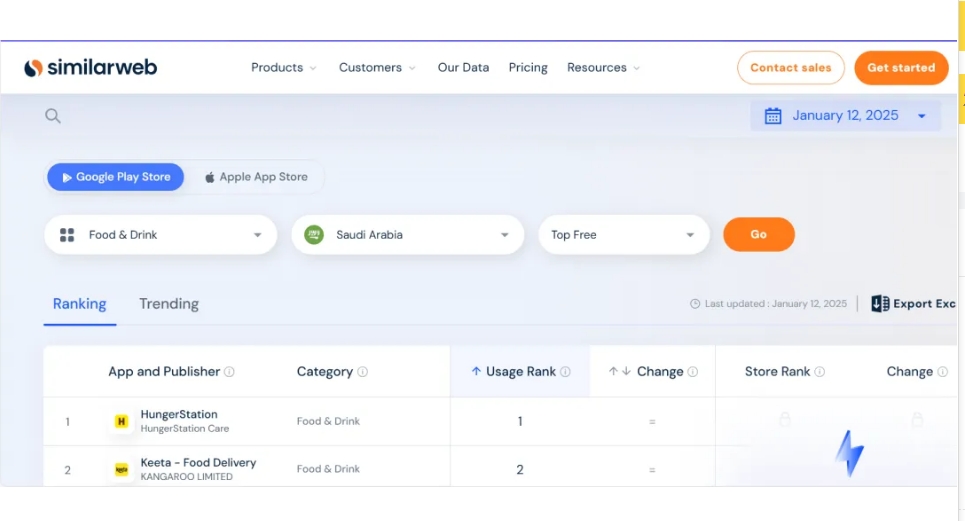Click the Contact sales button

point(791,68)
